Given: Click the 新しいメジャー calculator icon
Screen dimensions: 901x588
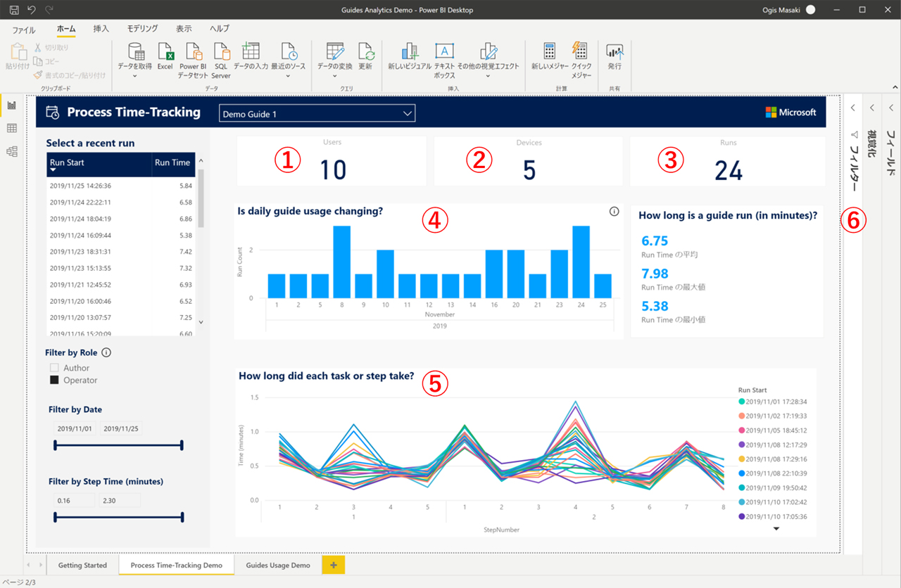Looking at the screenshot, I should [550, 51].
